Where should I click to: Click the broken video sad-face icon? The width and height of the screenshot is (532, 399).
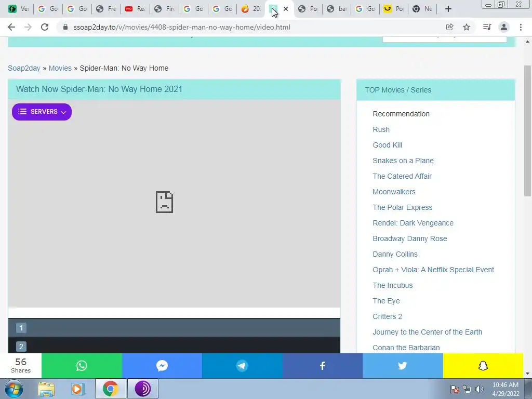pos(165,202)
